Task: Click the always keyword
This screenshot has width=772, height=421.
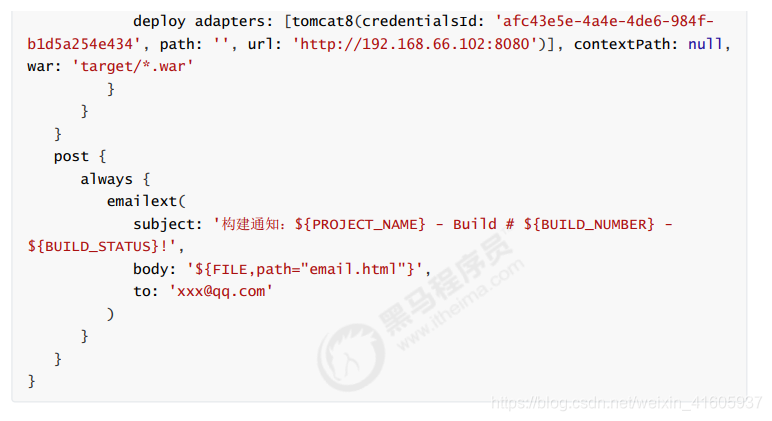Action: tap(106, 179)
